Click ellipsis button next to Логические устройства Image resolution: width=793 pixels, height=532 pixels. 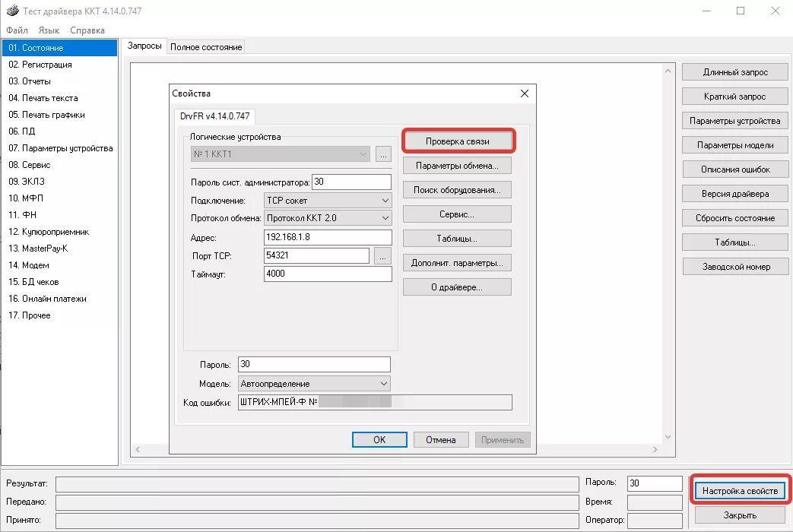[x=383, y=154]
